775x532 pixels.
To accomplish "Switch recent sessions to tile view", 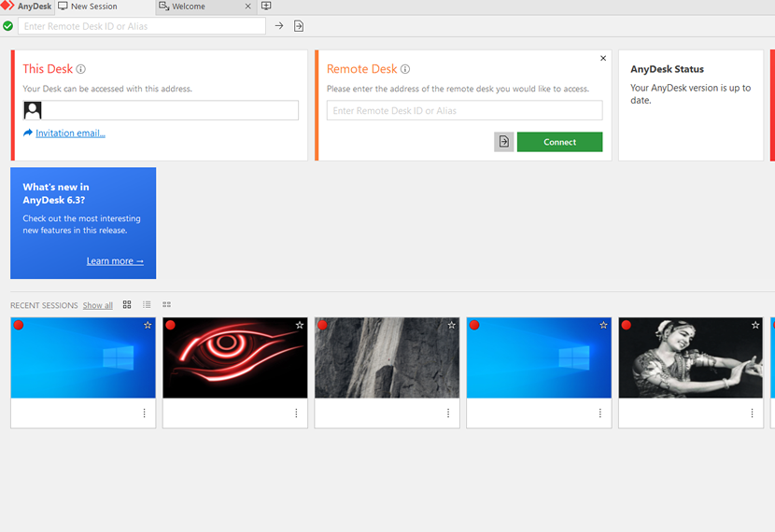I will tap(127, 304).
